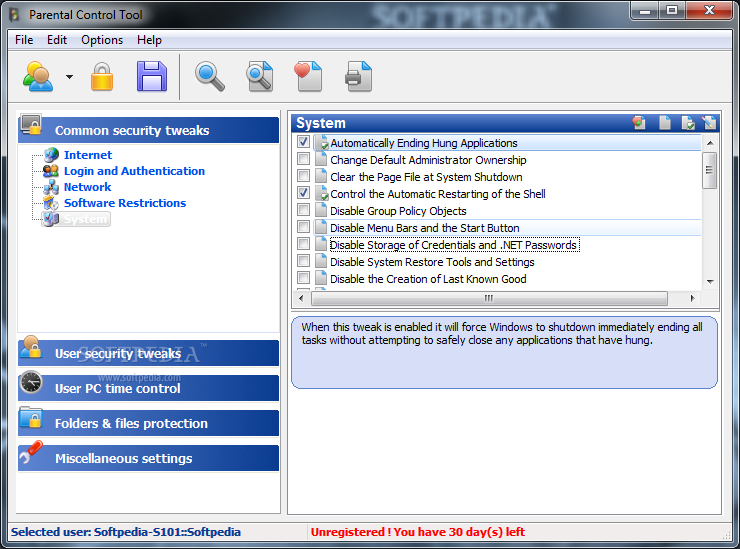
Task: Click the vertical scrollbar thumb in tweak list
Action: coord(709,170)
